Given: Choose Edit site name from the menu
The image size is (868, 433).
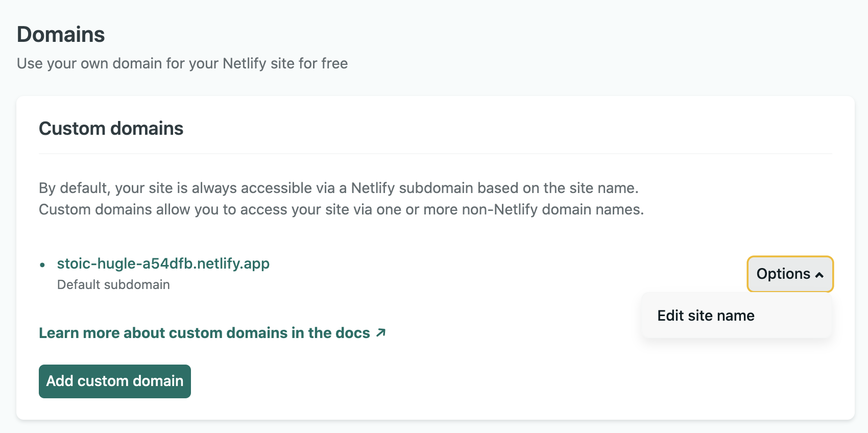Looking at the screenshot, I should (x=706, y=316).
